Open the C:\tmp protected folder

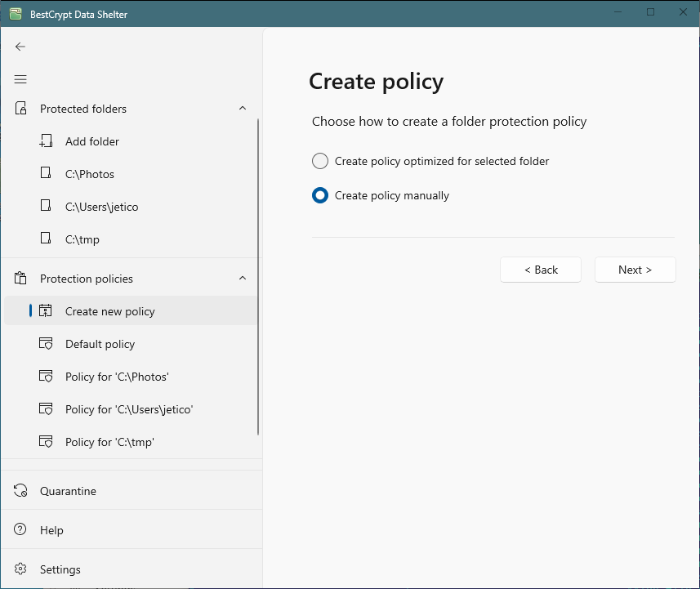tap(131, 239)
